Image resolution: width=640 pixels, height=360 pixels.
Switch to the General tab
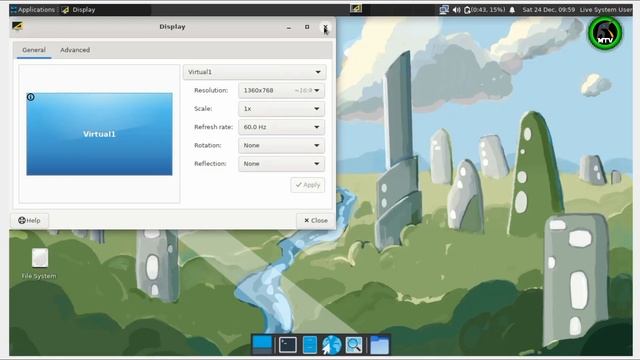coord(34,50)
